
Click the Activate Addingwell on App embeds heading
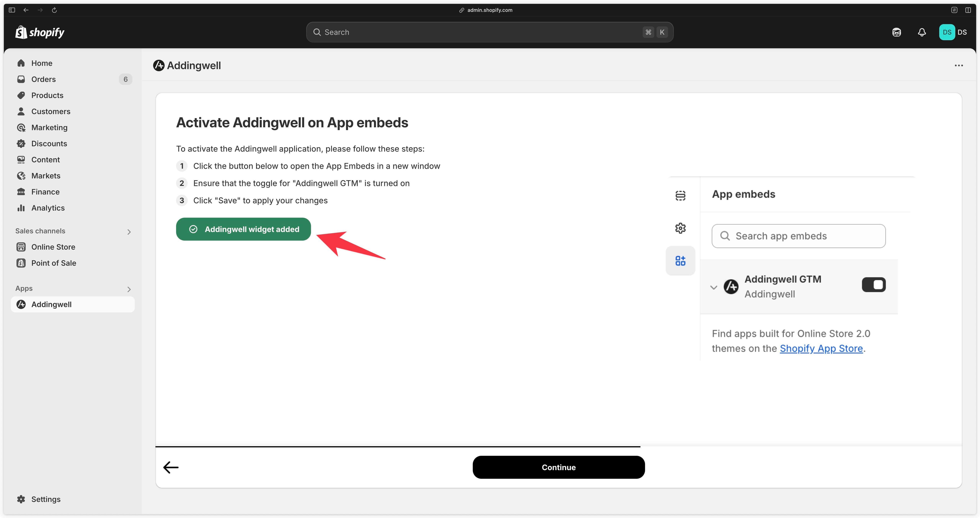[x=292, y=123]
